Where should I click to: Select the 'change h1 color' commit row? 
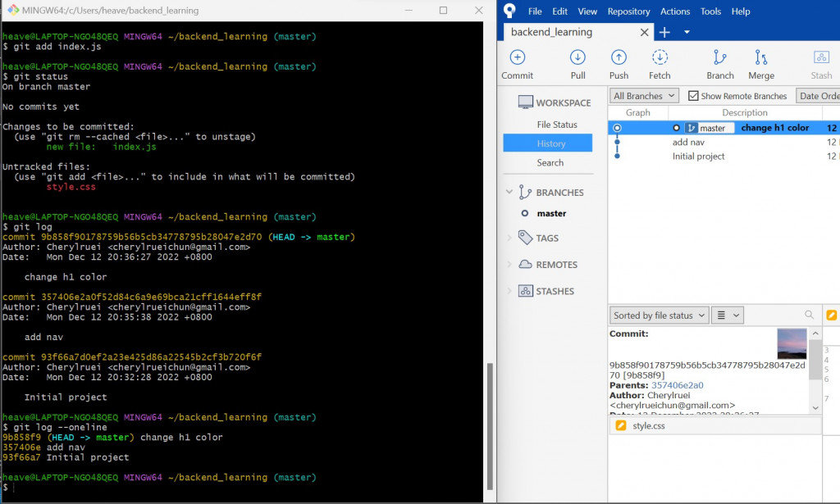[724, 128]
